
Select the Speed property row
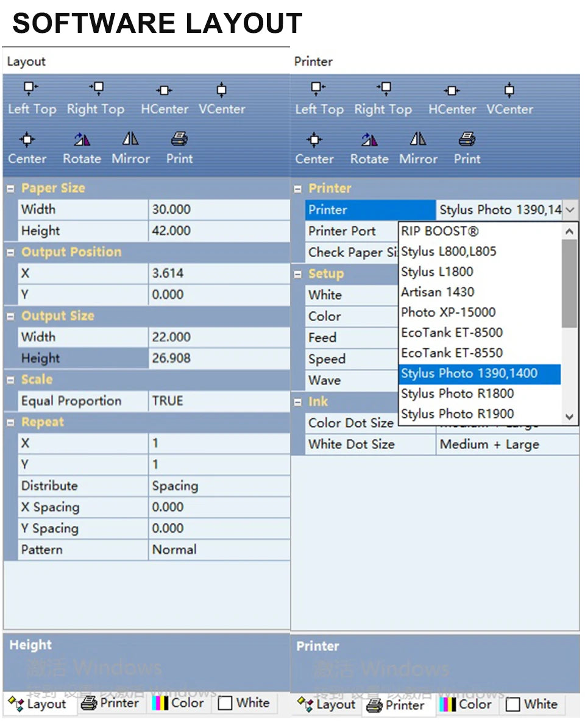(352, 359)
